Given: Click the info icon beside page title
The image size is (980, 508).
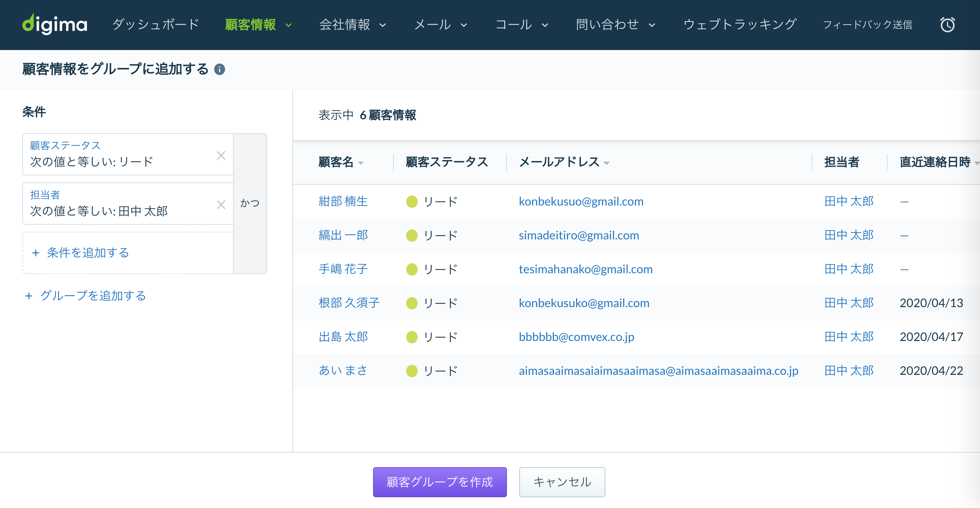Looking at the screenshot, I should pyautogui.click(x=220, y=69).
